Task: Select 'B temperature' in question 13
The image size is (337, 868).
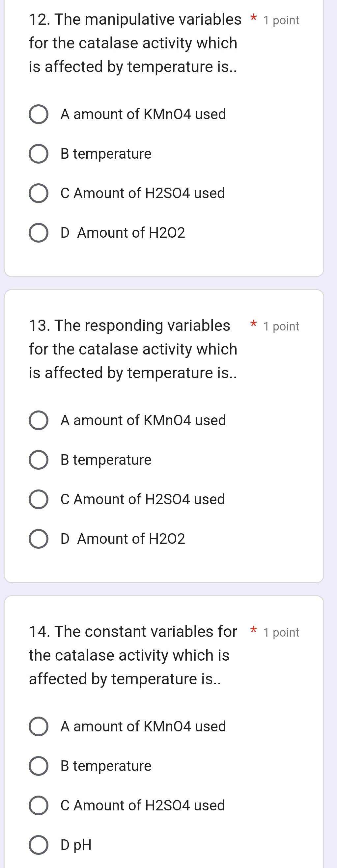Action: coord(38,460)
